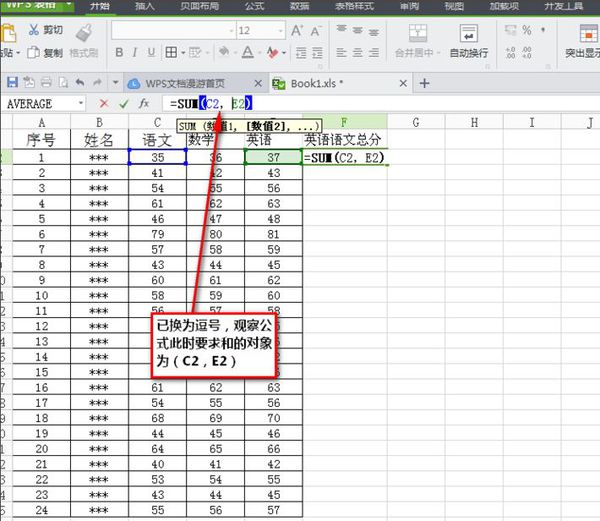Increase indent of cell content
This screenshot has width=600, height=521.
tap(317, 53)
